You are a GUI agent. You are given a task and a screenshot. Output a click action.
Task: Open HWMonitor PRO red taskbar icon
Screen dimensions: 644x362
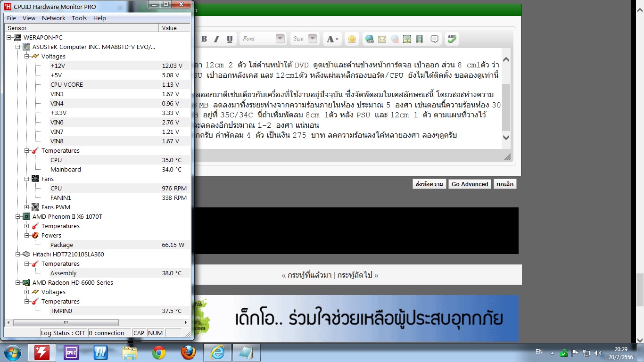pos(42,353)
